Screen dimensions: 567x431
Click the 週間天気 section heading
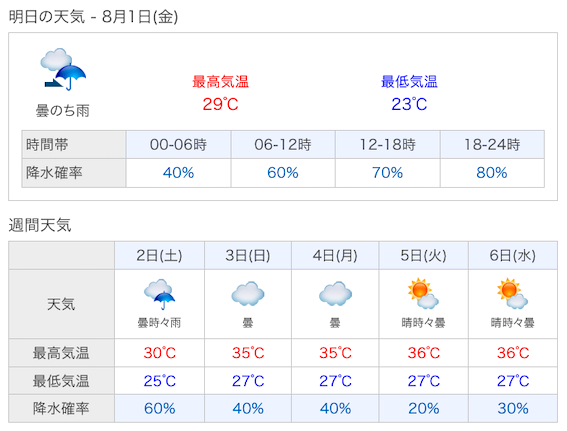40,225
